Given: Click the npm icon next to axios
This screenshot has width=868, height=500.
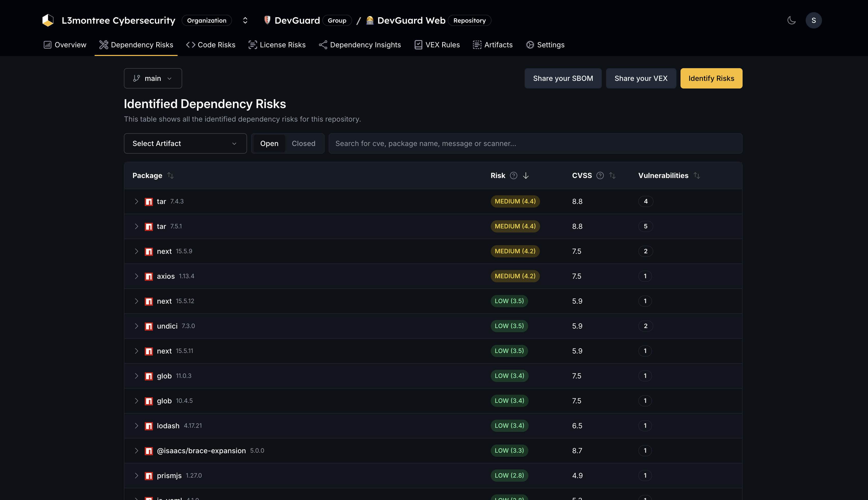Looking at the screenshot, I should (x=149, y=276).
